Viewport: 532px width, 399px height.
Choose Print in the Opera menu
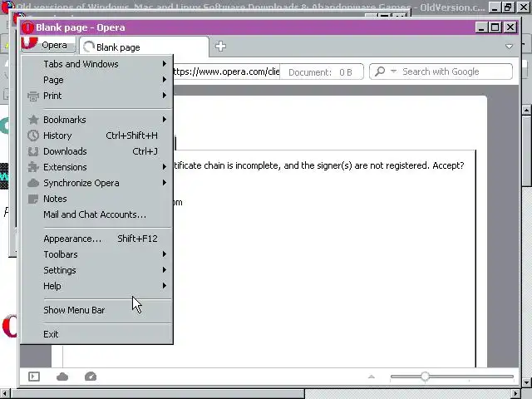(96, 96)
